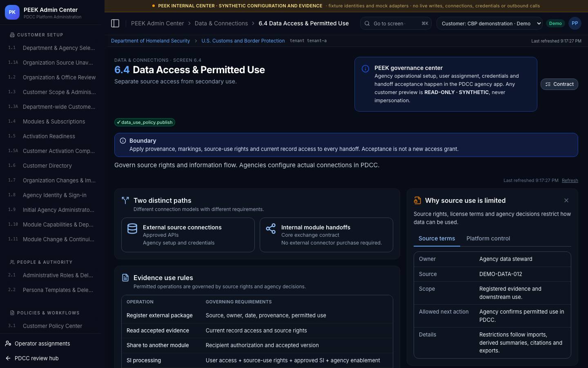Click the locked-file icon beside Why source is limited
This screenshot has width=588, height=368.
pyautogui.click(x=417, y=200)
